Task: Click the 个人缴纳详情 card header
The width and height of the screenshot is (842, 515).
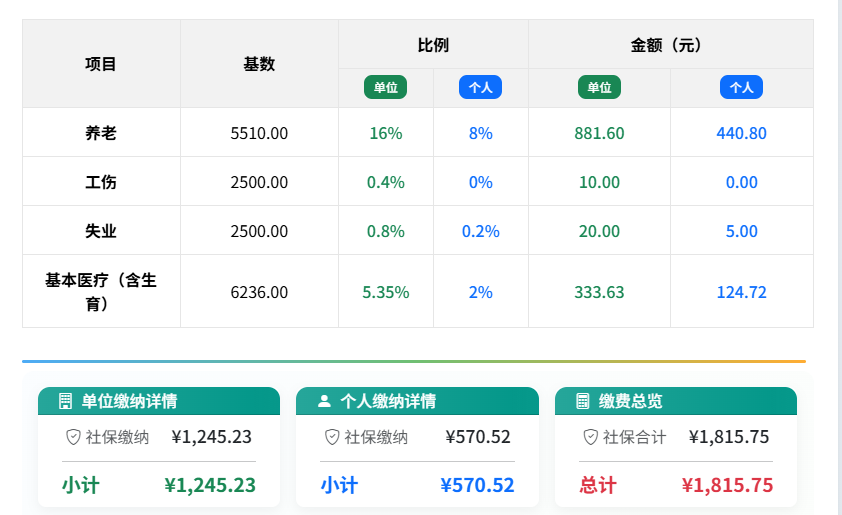Action: tap(417, 401)
